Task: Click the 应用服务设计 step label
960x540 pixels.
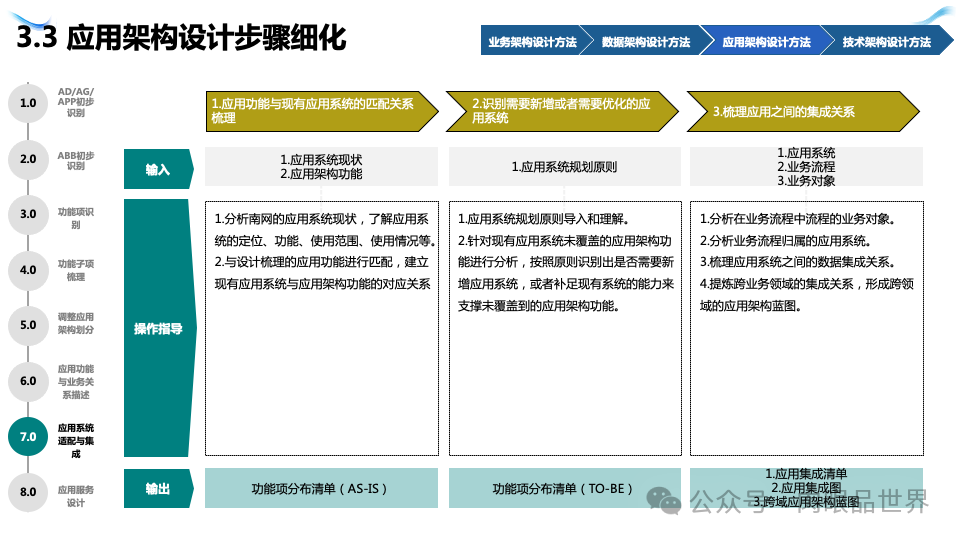Action: coord(76,497)
